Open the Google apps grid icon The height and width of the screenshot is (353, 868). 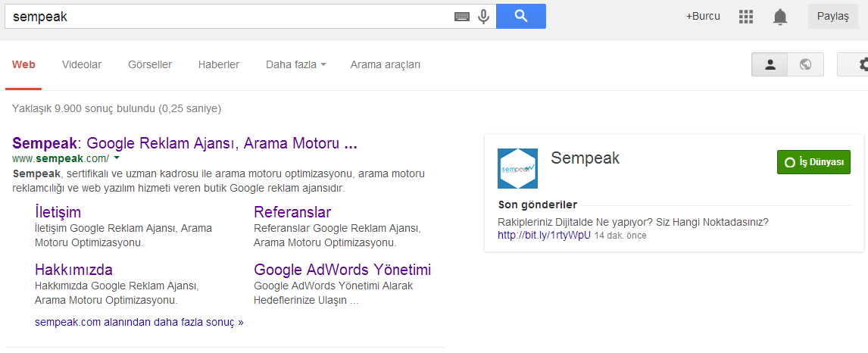(x=746, y=17)
